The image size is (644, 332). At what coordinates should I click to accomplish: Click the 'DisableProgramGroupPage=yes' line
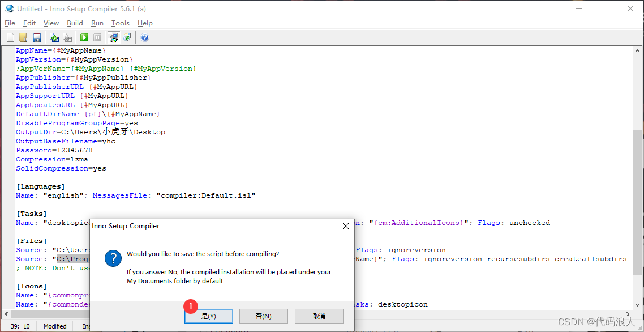[x=77, y=123]
